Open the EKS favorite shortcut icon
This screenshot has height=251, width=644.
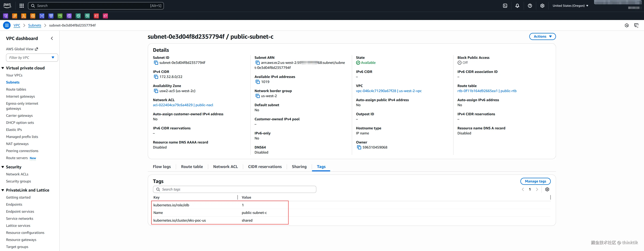tap(33, 16)
